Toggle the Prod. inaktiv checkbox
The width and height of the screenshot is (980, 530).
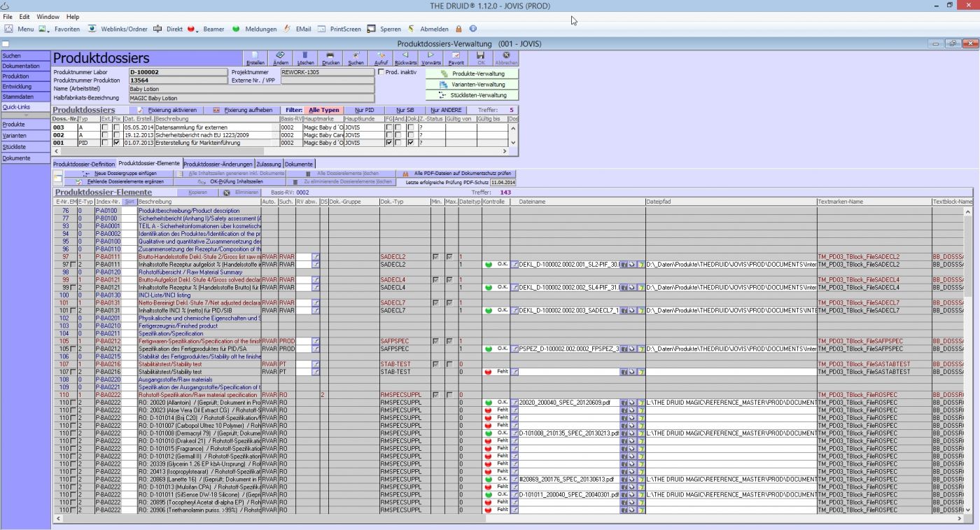point(381,71)
